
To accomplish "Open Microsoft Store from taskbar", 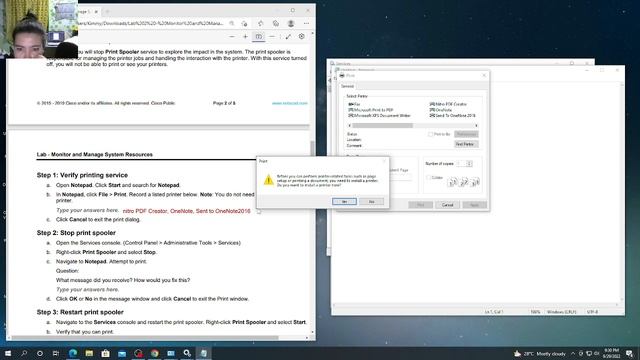I will pyautogui.click(x=106, y=353).
